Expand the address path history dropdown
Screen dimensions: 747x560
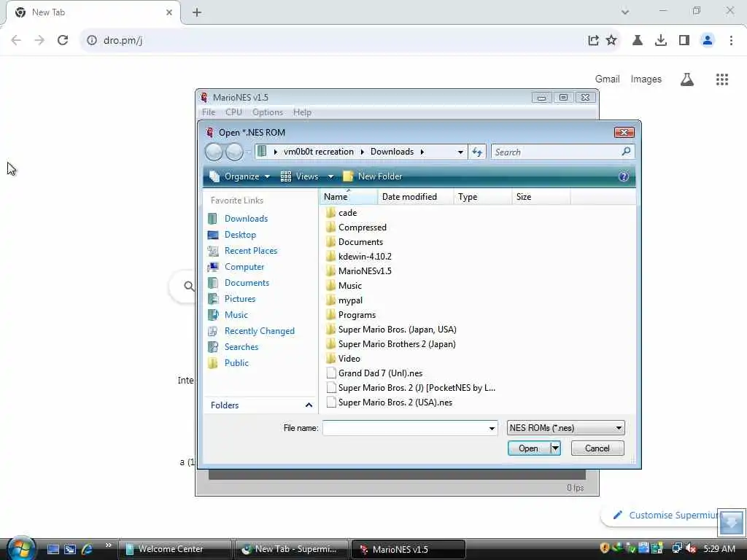pyautogui.click(x=460, y=152)
